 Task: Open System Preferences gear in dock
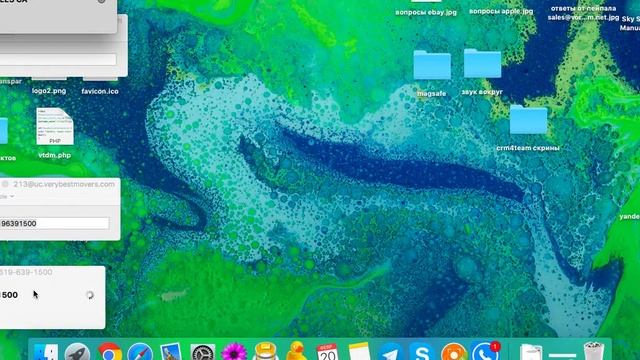[202, 353]
